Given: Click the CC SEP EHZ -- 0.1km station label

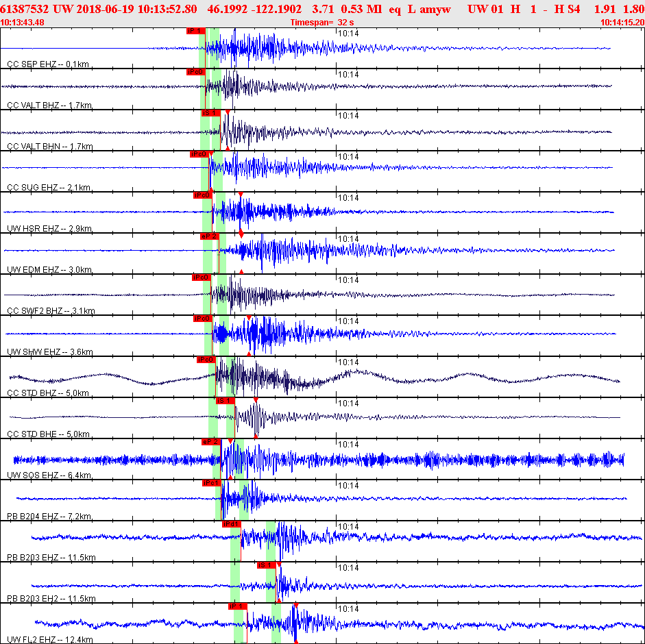Looking at the screenshot, I should coord(48,64).
